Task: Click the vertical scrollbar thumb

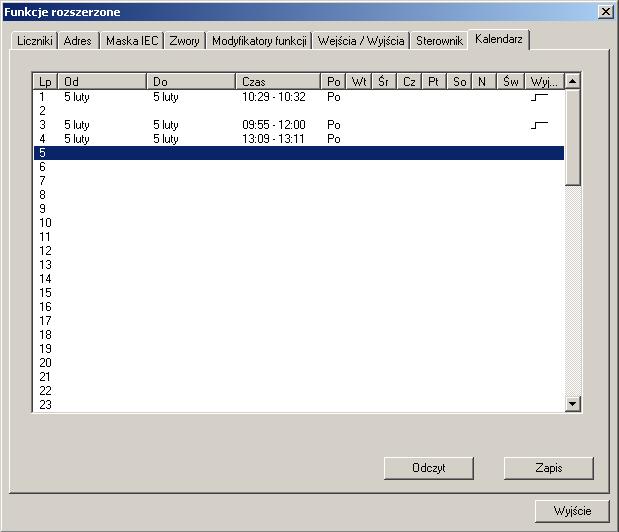Action: [572, 137]
